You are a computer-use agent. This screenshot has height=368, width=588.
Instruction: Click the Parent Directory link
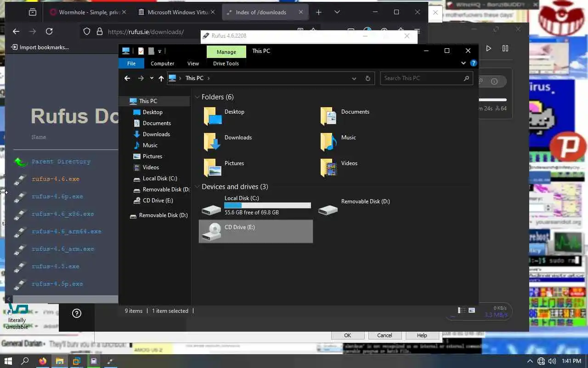pos(61,161)
